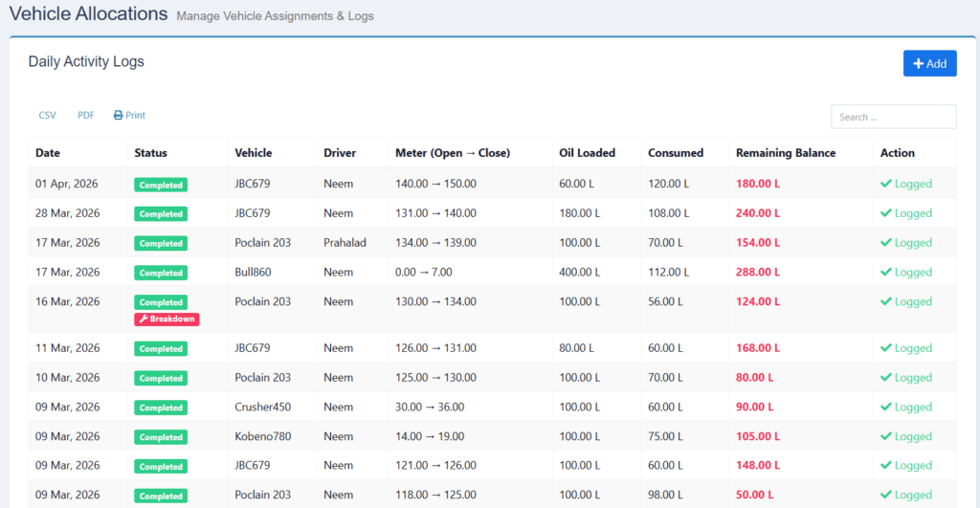Click the Vehicle Allocations page title
The width and height of the screenshot is (980, 508).
pyautogui.click(x=88, y=13)
